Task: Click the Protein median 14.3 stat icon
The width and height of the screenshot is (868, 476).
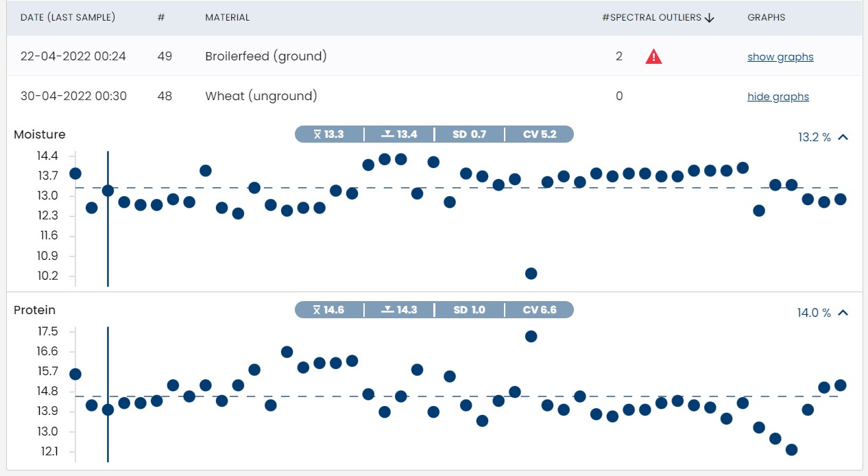Action: click(x=387, y=310)
